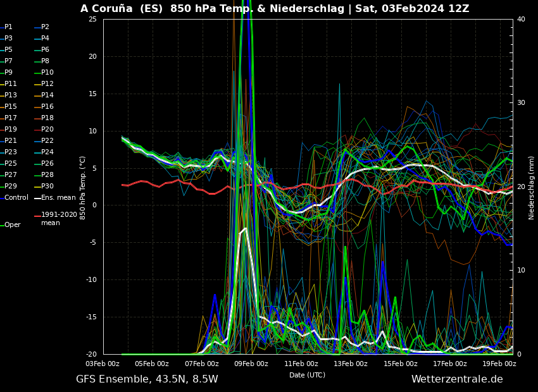Select the P26 legend label
Viewport: 538px width, 392px height.
(47, 162)
